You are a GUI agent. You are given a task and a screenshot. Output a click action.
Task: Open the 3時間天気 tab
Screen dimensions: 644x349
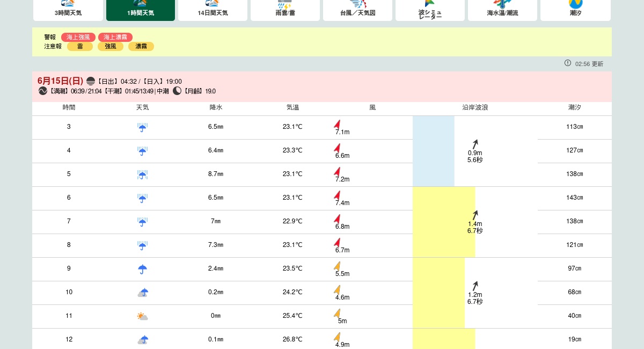pyautogui.click(x=68, y=10)
